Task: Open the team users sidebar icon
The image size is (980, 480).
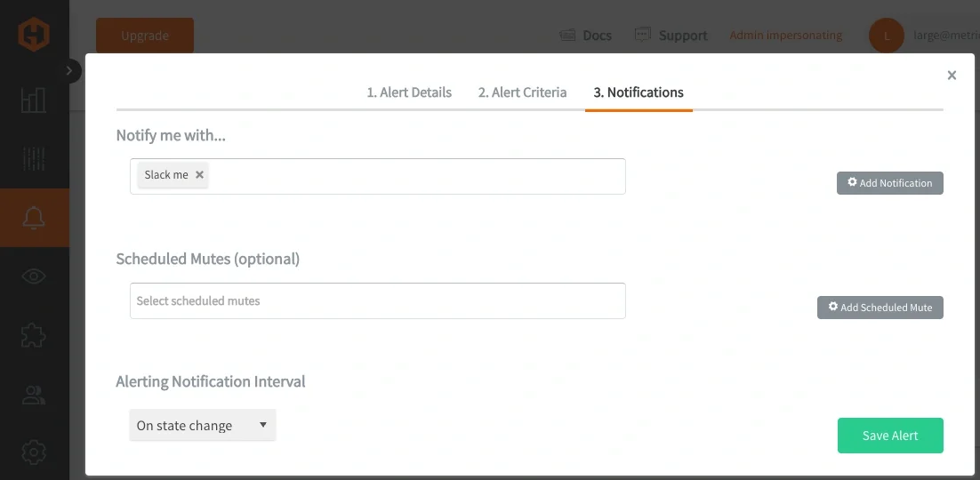Action: click(x=34, y=395)
